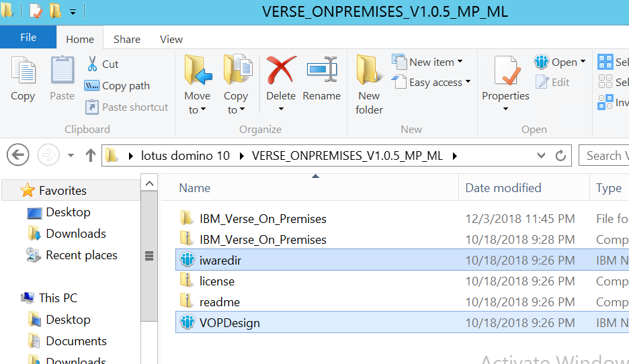Click the Select all icon

[605, 62]
